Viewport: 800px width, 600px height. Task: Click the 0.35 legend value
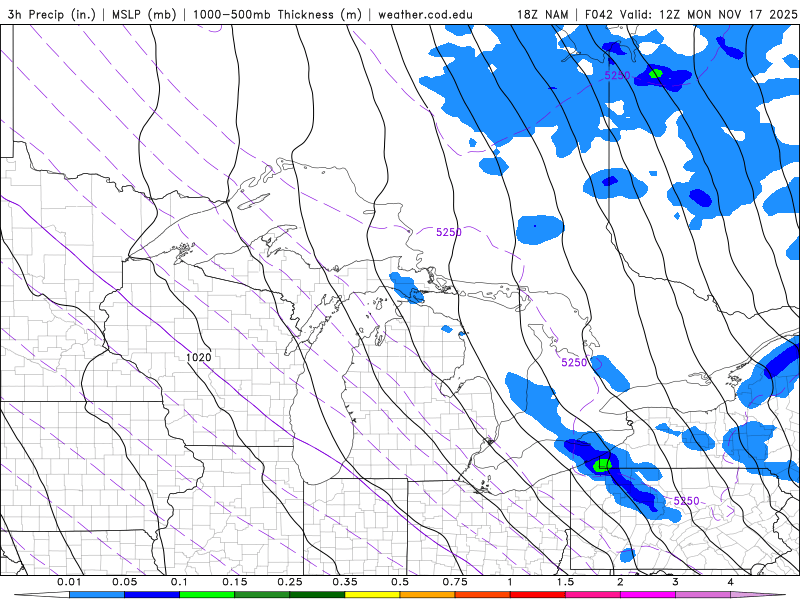point(345,582)
